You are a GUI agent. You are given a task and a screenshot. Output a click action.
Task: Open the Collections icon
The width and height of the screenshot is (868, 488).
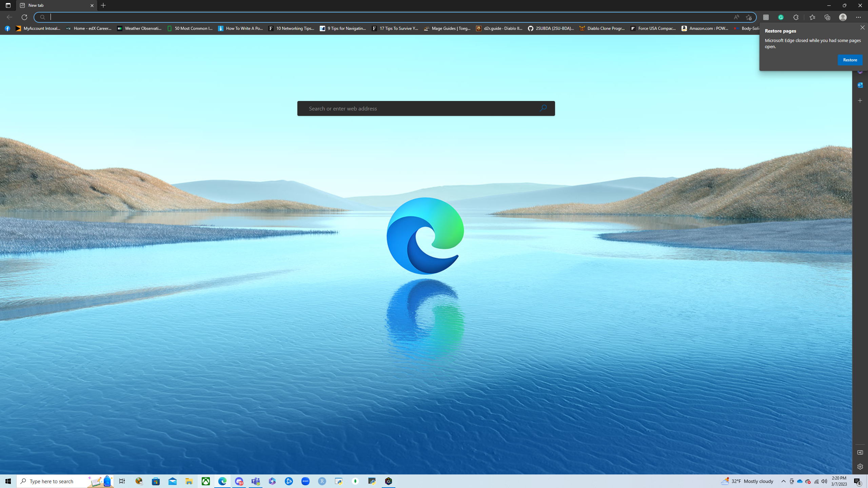tap(827, 17)
